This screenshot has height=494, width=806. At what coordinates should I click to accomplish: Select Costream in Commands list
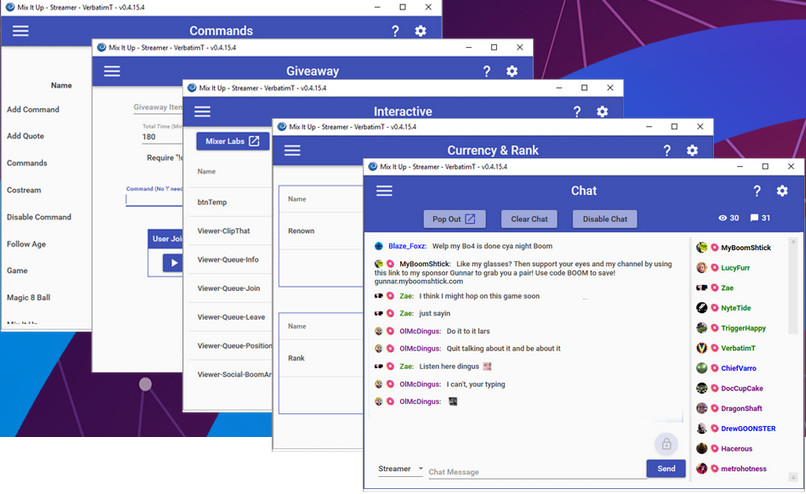[x=24, y=190]
